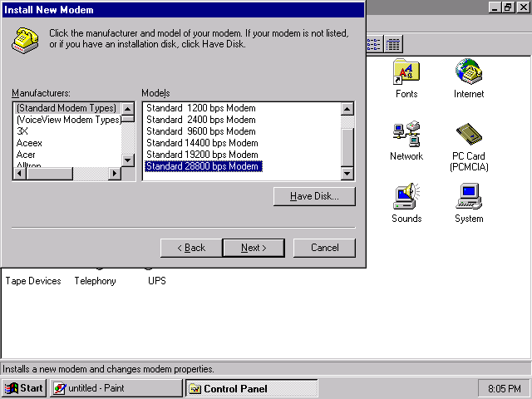Screen dimensions: 532x399
Task: Click the Models list vertical scrollbar thumb
Action: [x=347, y=147]
